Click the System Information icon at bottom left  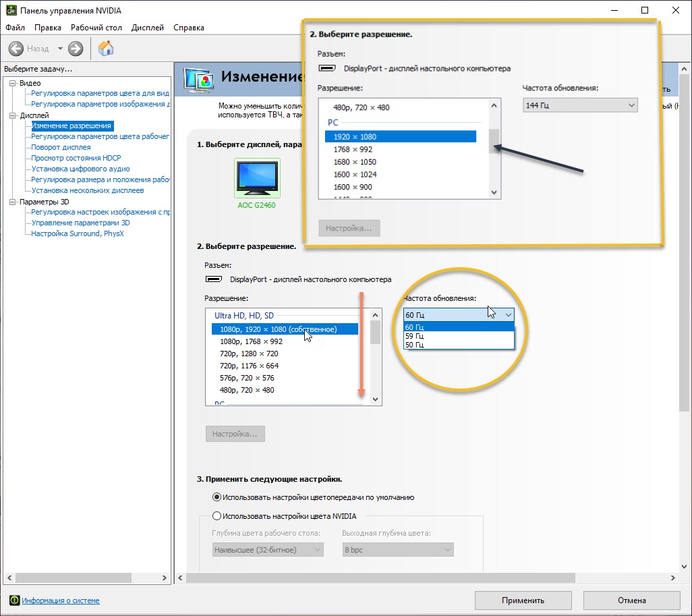point(14,600)
